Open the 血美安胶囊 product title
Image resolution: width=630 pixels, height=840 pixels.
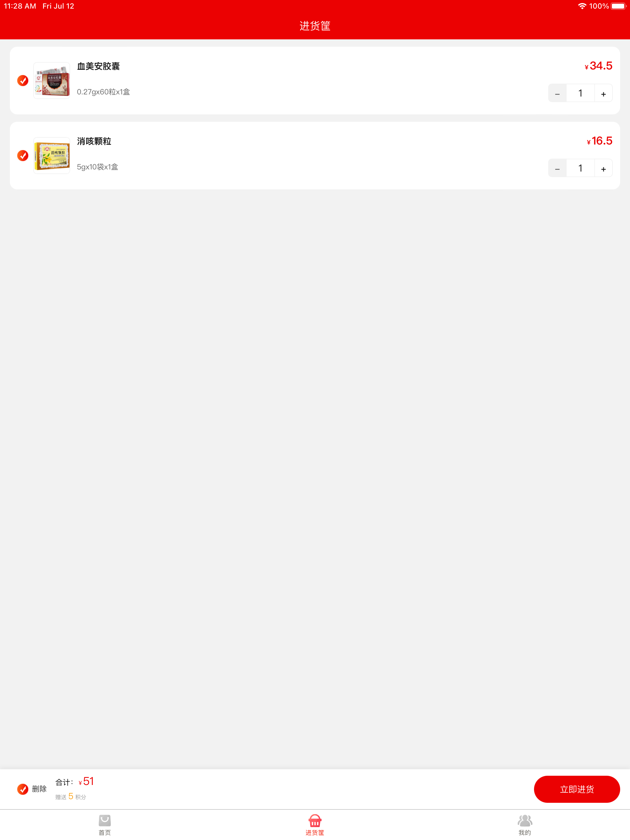98,66
